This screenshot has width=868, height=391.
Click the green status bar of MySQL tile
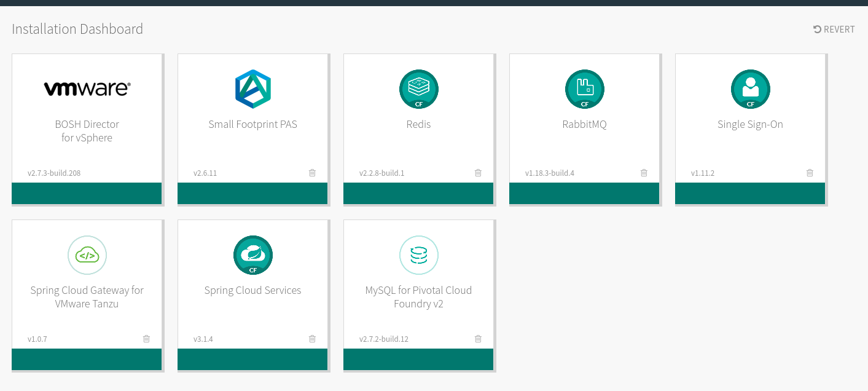point(418,359)
